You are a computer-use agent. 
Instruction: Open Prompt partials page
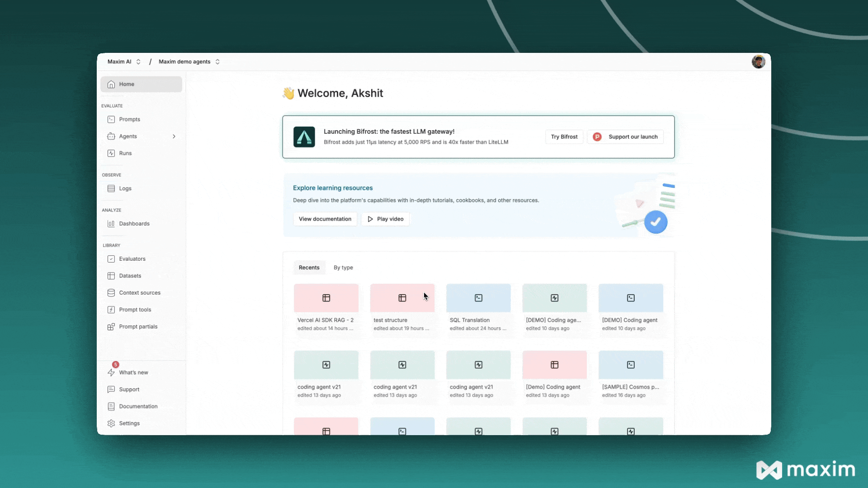(138, 327)
